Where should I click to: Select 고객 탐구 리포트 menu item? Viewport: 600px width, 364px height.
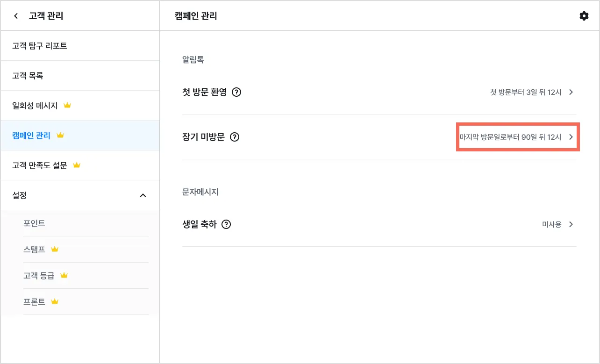click(40, 46)
